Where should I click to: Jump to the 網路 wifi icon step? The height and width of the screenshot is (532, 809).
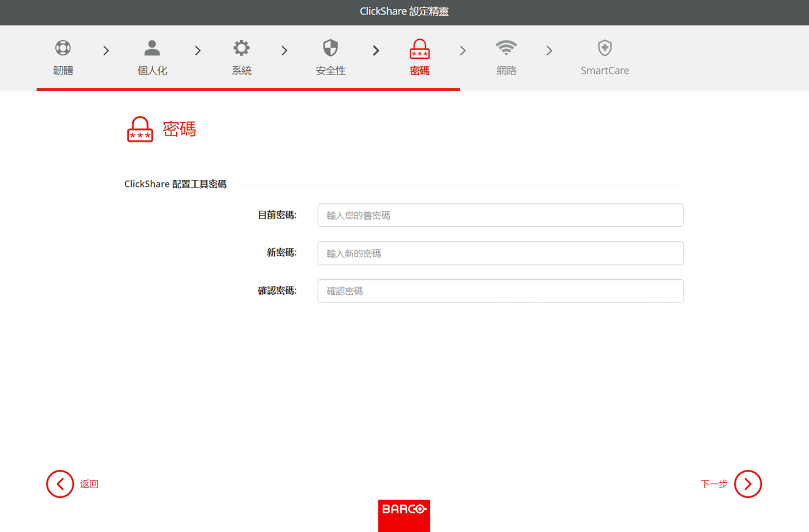(x=506, y=47)
